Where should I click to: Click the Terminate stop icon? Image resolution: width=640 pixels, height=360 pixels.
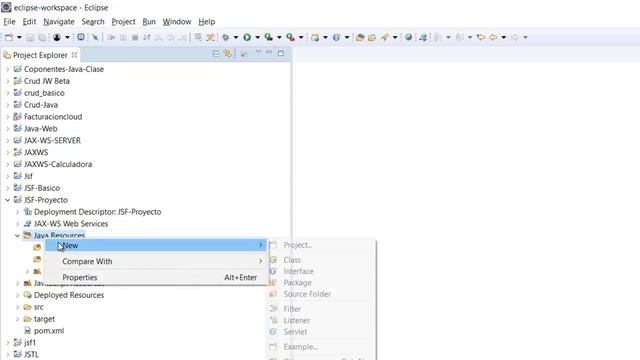(x=135, y=37)
